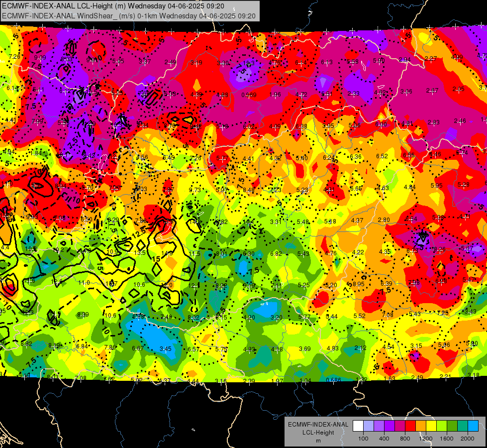Click the data value 1.96

275,95
